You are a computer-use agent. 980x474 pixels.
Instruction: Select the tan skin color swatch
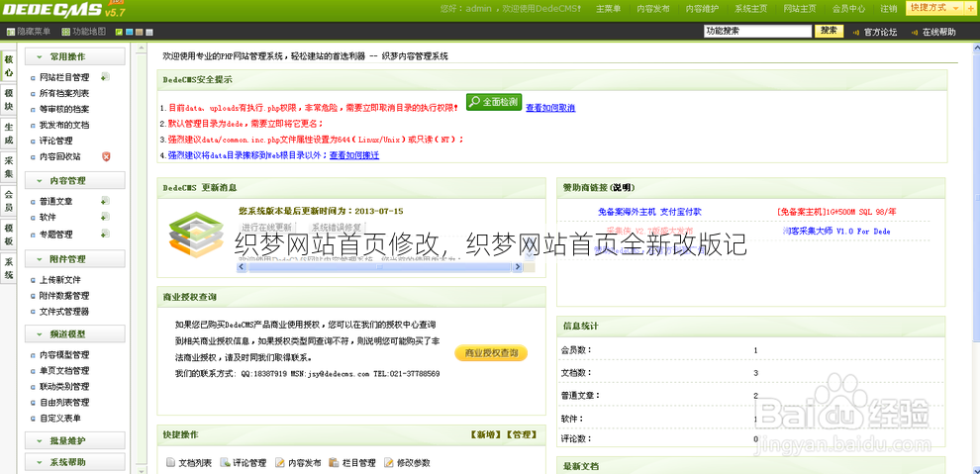pos(140,32)
